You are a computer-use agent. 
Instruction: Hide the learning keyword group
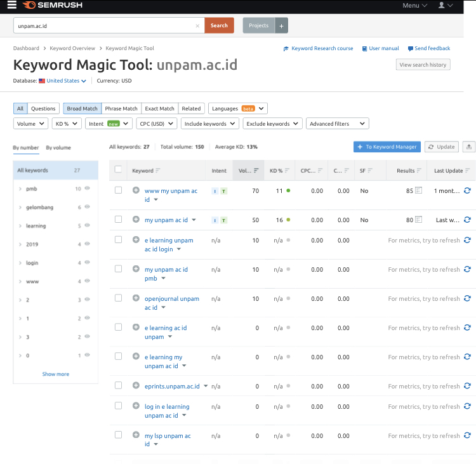click(x=87, y=225)
